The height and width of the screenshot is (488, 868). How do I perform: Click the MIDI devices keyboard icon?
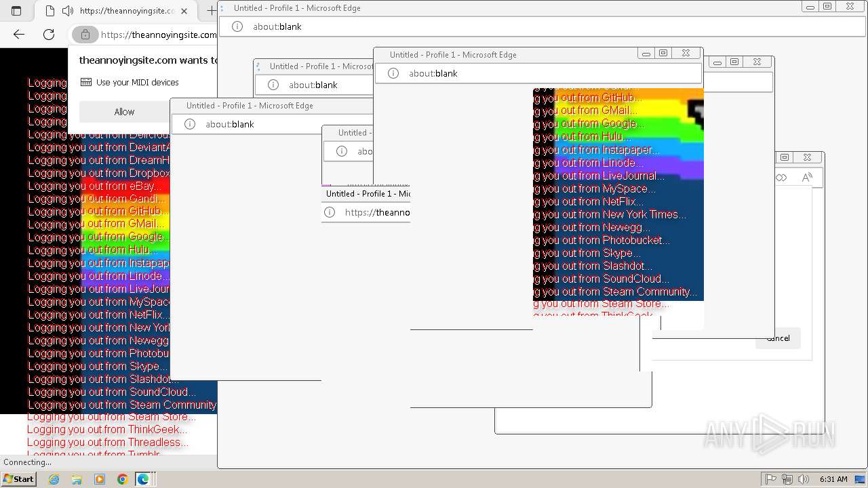tap(86, 82)
